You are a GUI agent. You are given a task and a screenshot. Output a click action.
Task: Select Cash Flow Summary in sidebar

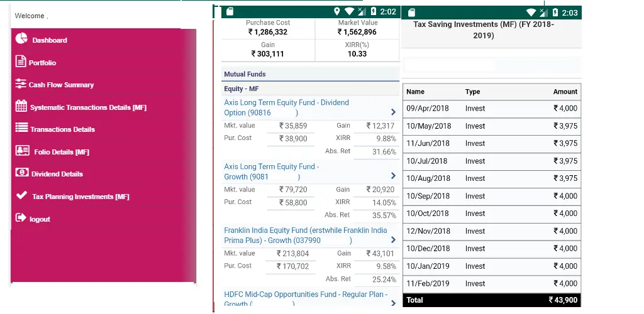point(61,85)
